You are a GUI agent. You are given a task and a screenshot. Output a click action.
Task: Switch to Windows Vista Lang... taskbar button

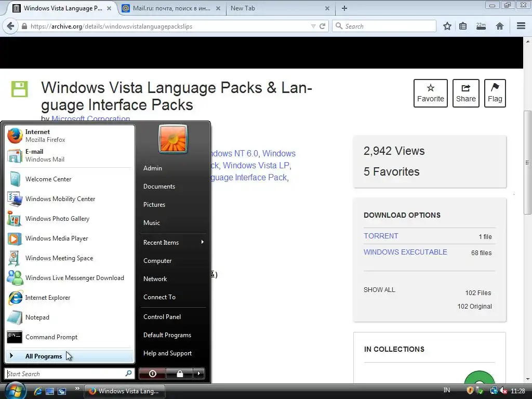pyautogui.click(x=124, y=391)
